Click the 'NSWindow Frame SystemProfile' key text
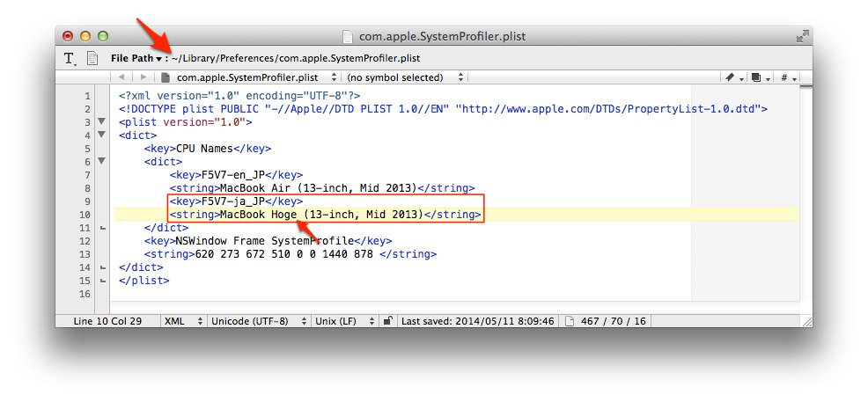The image size is (868, 402). click(x=265, y=241)
